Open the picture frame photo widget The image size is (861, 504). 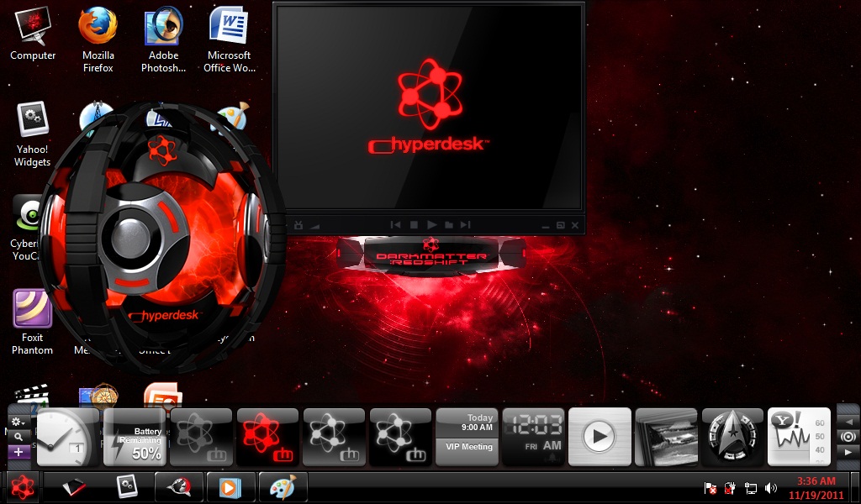click(666, 437)
